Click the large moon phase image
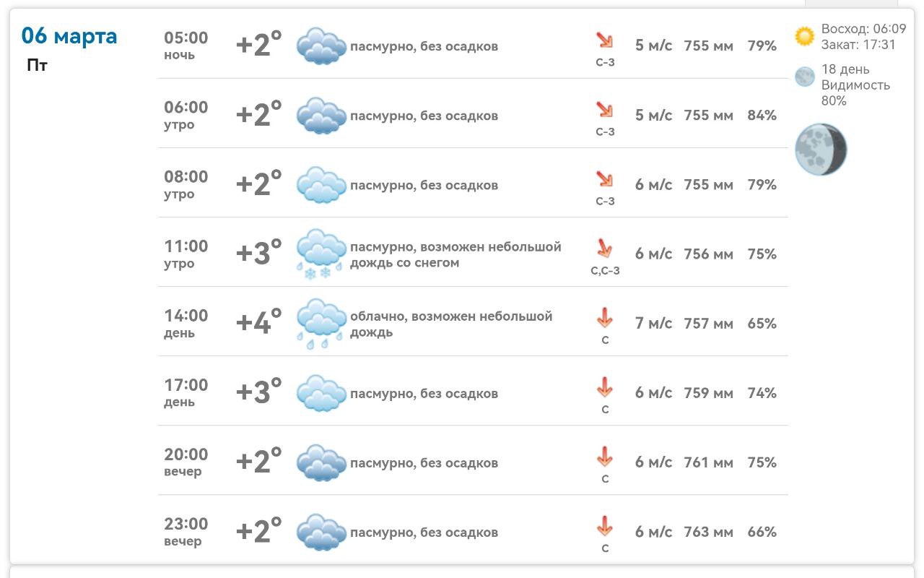The height and width of the screenshot is (578, 924). tap(821, 150)
